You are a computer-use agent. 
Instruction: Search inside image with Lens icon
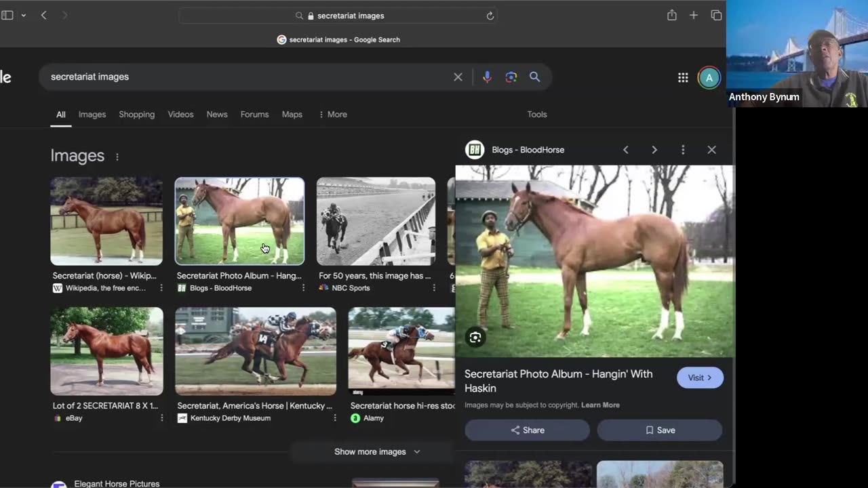(475, 338)
